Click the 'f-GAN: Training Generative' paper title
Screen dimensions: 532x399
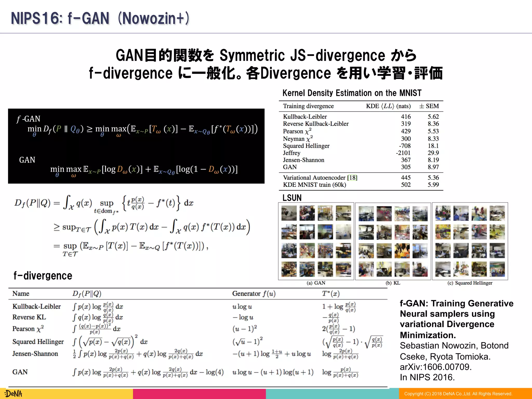coord(457,303)
